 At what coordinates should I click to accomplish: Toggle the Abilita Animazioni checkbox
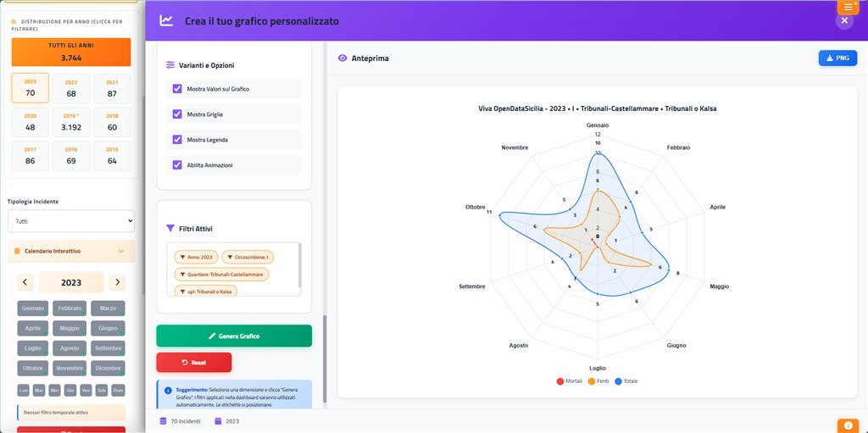click(x=177, y=165)
